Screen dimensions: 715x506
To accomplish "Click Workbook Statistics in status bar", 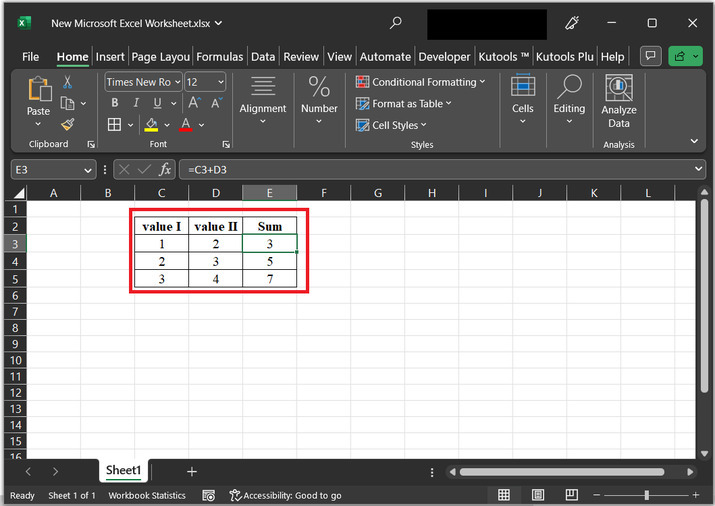I will 147,495.
